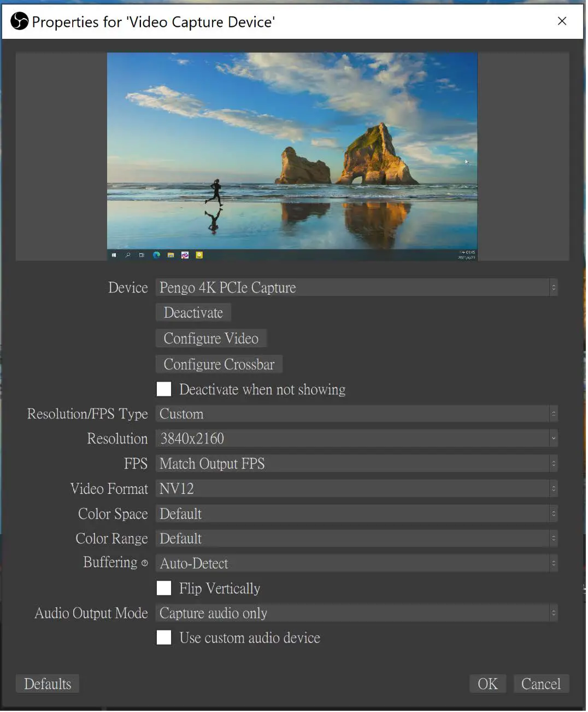
Task: Click the 'Audio Output Mode' label
Action: click(91, 614)
